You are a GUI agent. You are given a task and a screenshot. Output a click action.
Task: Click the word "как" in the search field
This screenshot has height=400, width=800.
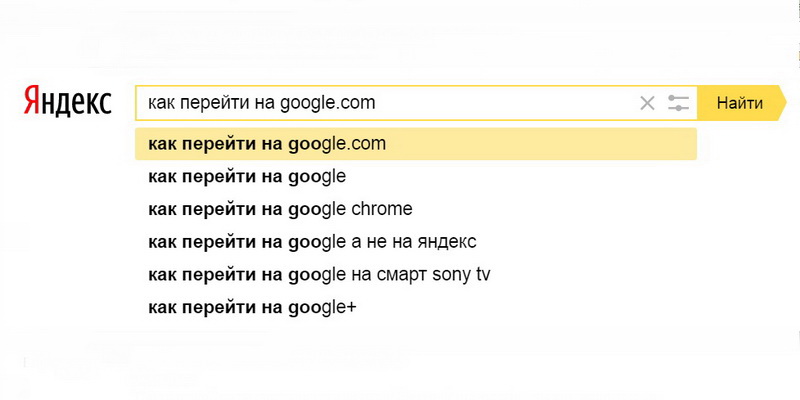pyautogui.click(x=160, y=103)
